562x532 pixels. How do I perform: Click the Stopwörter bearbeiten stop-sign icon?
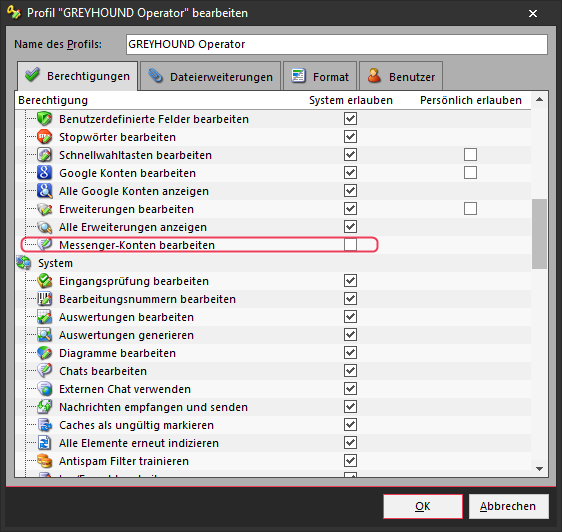point(44,137)
